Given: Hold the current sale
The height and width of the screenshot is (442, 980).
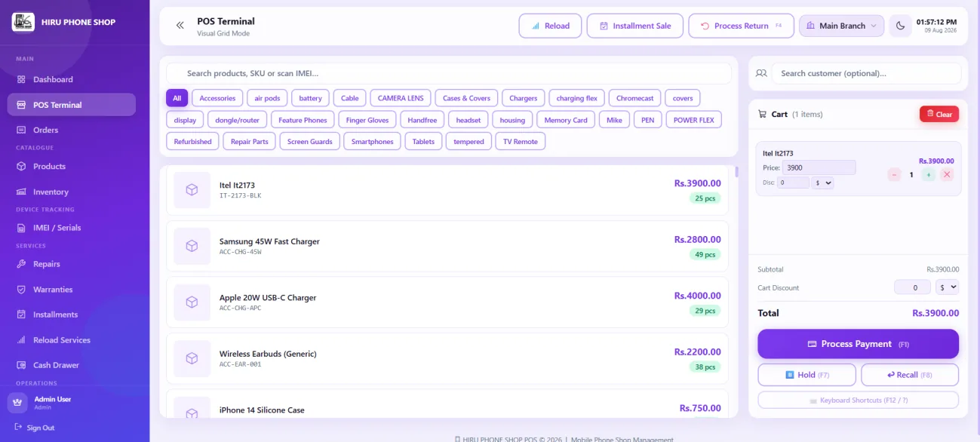Looking at the screenshot, I should click(806, 375).
